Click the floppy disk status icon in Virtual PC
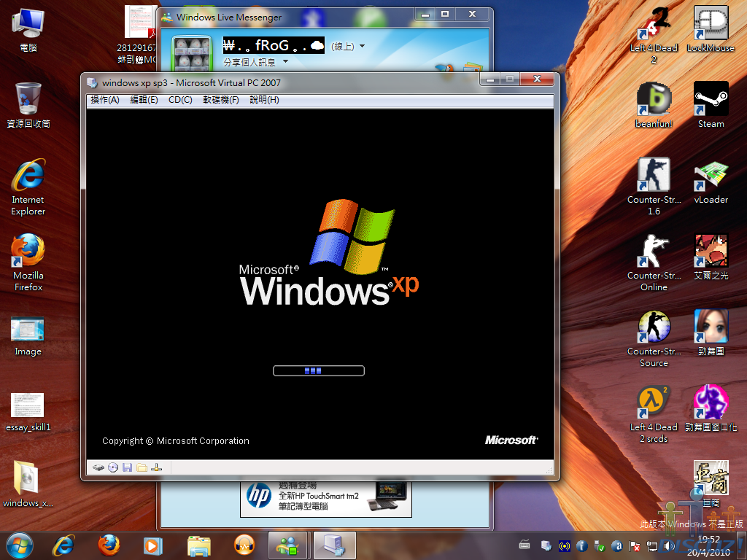The height and width of the screenshot is (560, 747). (127, 467)
